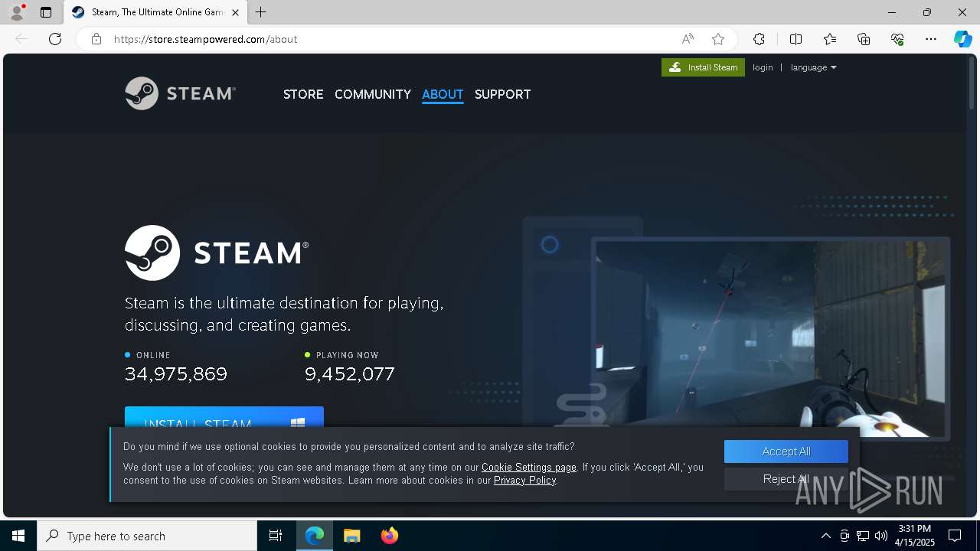Launch Firefox from the taskbar
The height and width of the screenshot is (551, 980).
click(x=390, y=536)
